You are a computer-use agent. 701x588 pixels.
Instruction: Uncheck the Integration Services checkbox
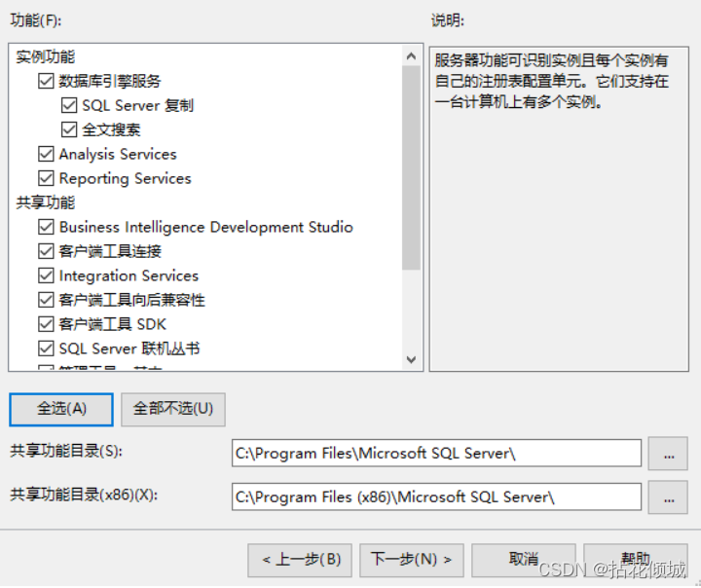pyautogui.click(x=46, y=276)
